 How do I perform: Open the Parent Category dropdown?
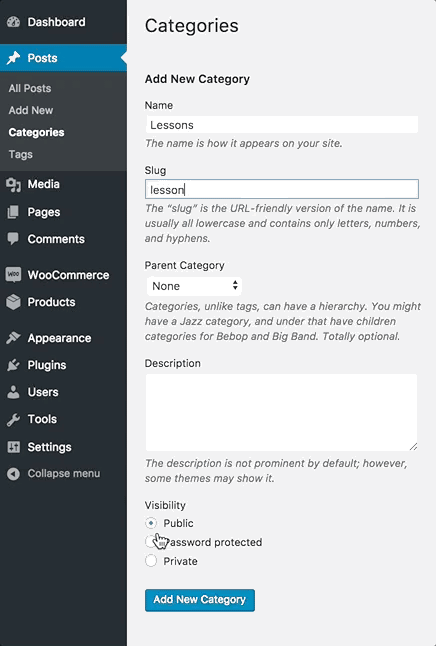(194, 286)
